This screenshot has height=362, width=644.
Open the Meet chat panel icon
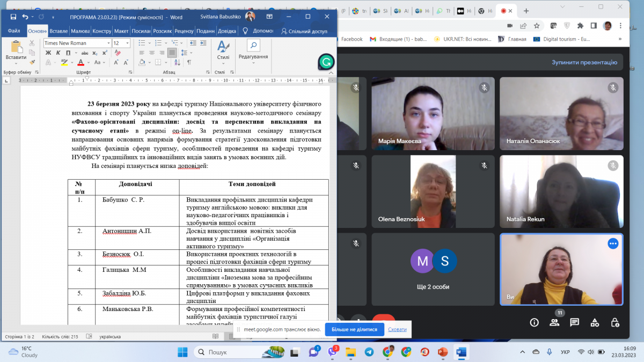pos(574,322)
